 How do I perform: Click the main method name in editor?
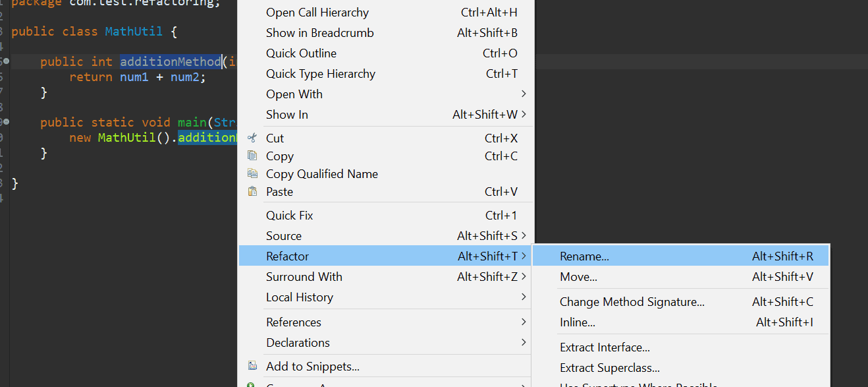coord(192,123)
